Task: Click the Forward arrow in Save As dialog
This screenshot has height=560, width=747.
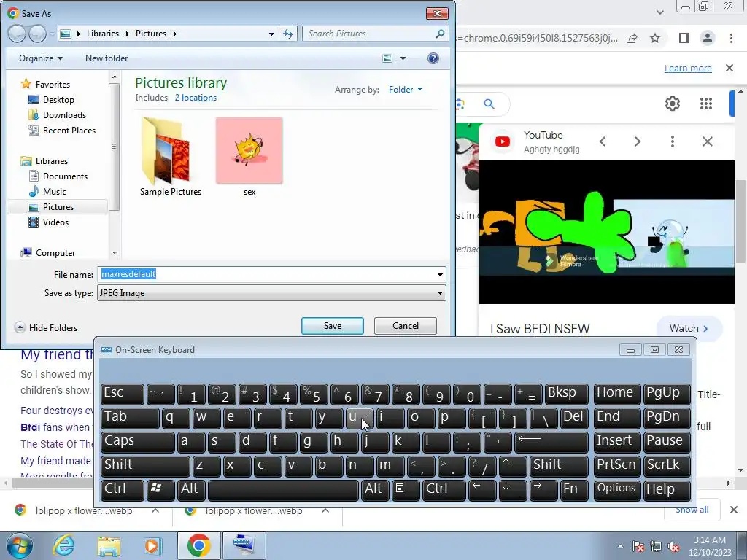Action: pos(37,34)
